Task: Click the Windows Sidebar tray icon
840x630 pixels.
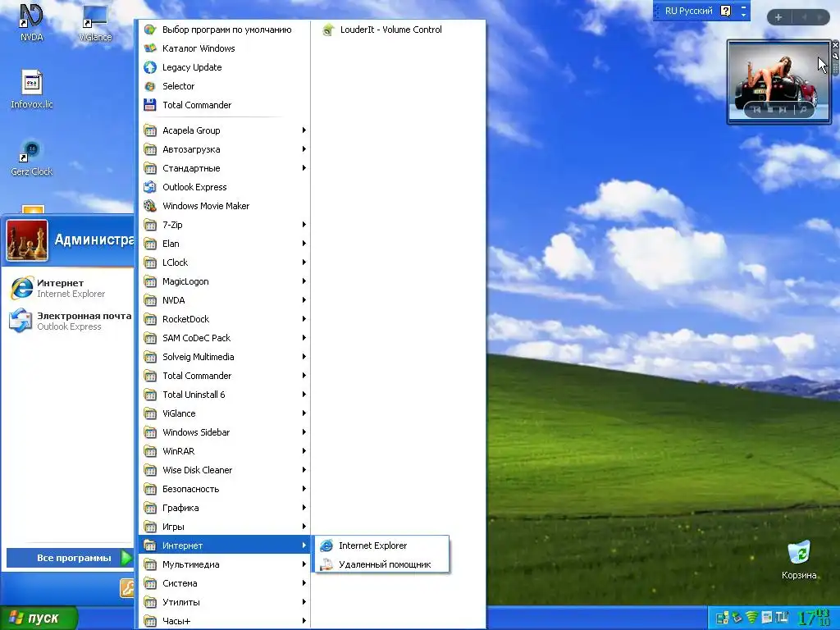Action: pos(767,618)
